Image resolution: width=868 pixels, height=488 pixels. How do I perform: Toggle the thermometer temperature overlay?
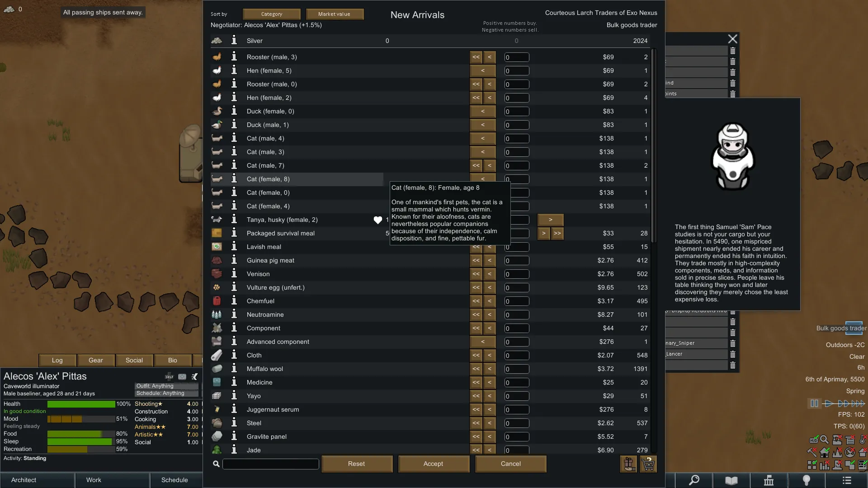863,440
